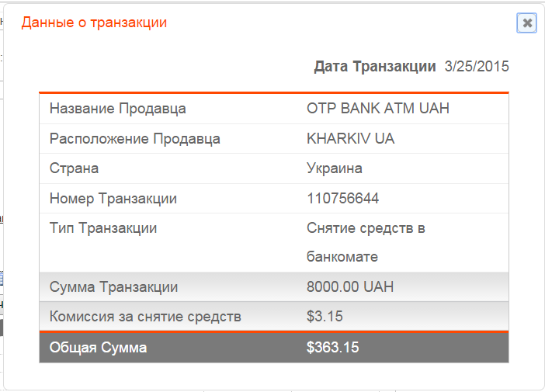The width and height of the screenshot is (545, 392).
Task: Click the 'Дата Транзакции' label
Action: (x=374, y=67)
